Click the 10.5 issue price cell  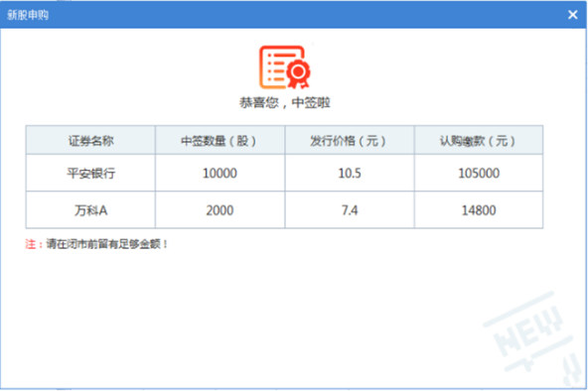point(350,173)
